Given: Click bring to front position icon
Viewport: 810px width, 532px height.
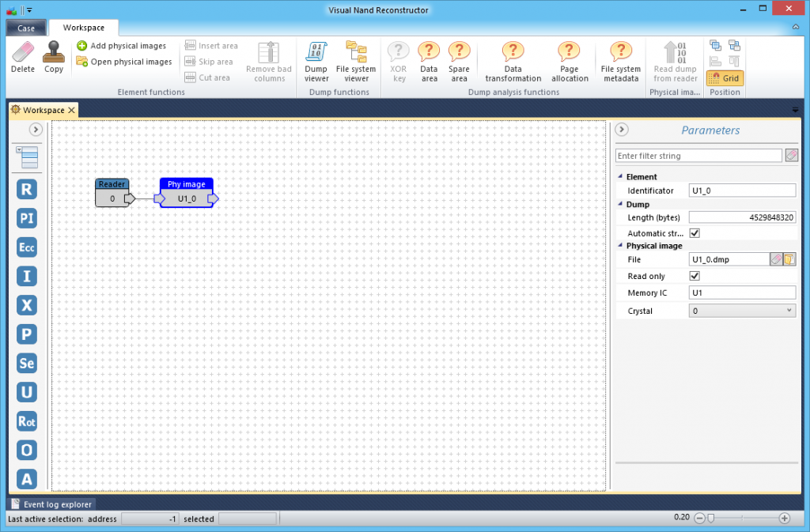Looking at the screenshot, I should 715,45.
